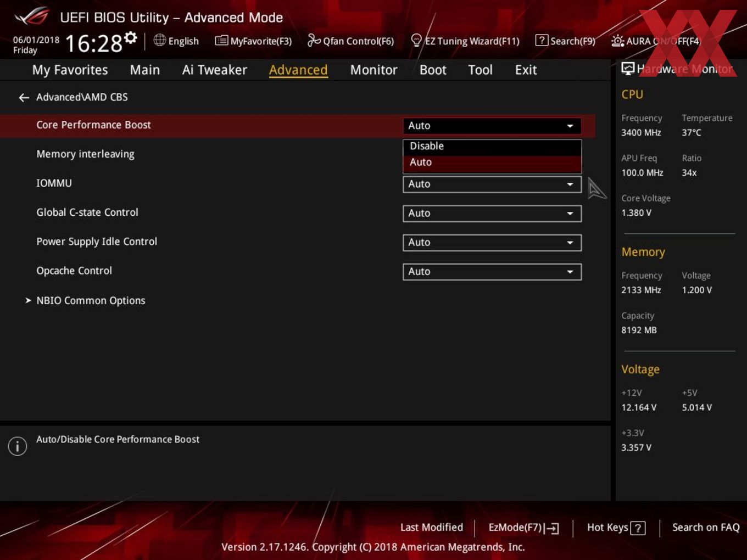Select Core Performance Boost label

[93, 125]
